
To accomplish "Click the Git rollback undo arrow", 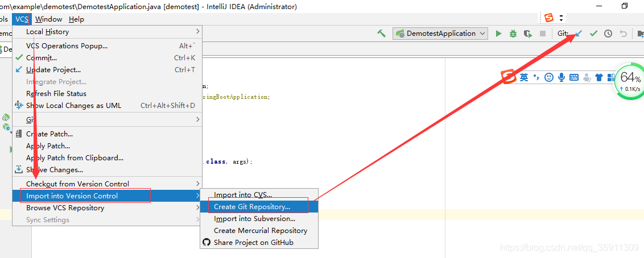I will pos(623,34).
